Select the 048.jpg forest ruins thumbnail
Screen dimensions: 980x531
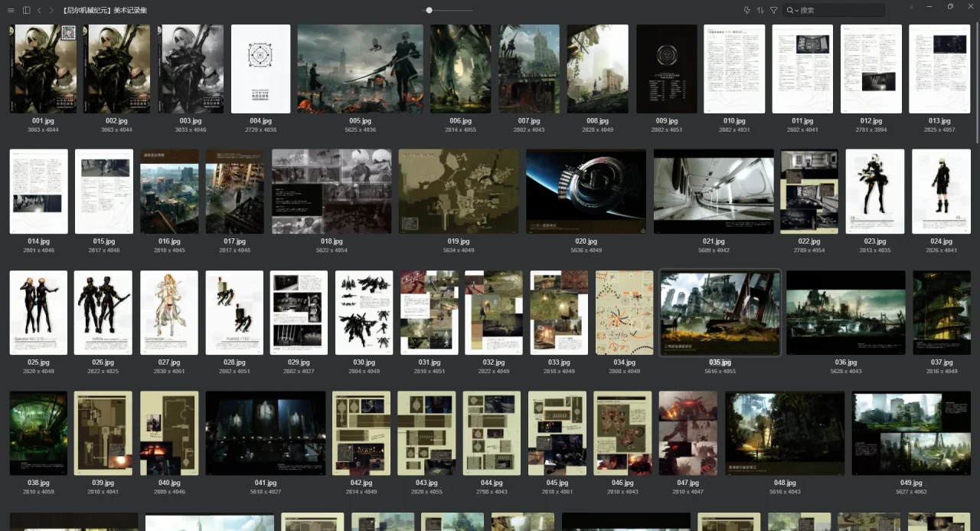pos(785,434)
